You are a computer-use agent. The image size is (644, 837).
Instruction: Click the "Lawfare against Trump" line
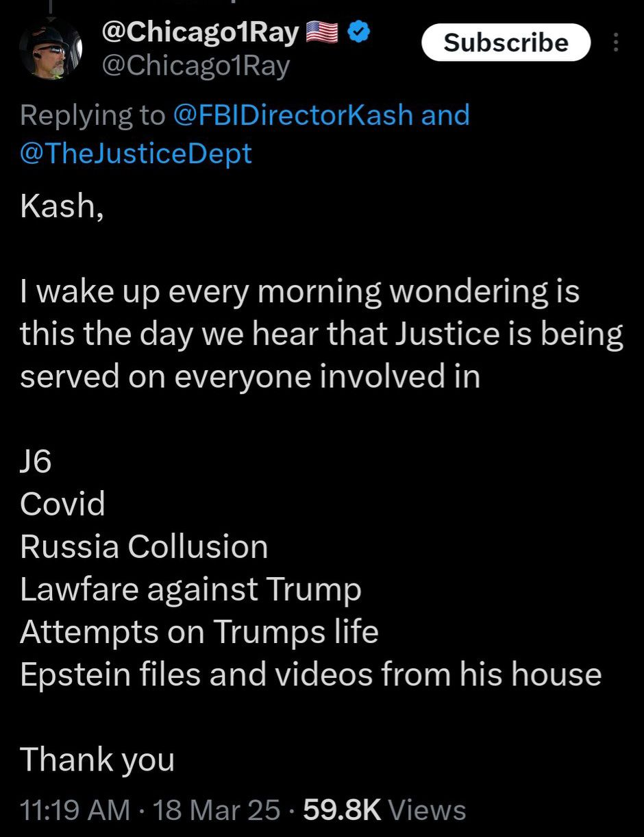click(x=190, y=589)
